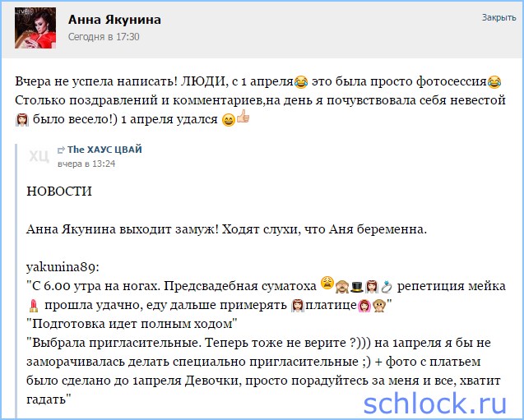Click the top hat emoji after суматоха
Screen dimensions: 524x420
pyautogui.click(x=358, y=287)
